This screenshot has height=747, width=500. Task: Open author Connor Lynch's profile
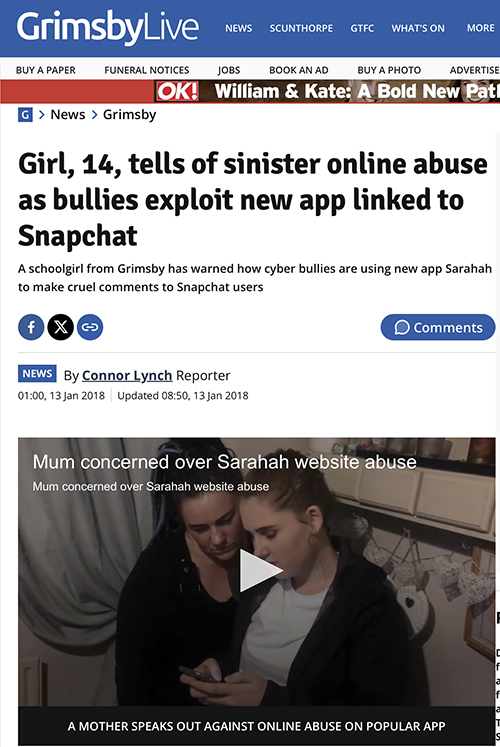127,375
